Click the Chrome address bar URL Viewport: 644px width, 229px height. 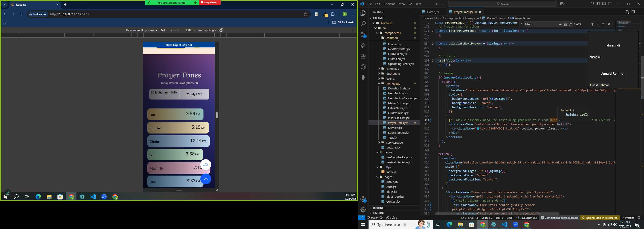70,14
